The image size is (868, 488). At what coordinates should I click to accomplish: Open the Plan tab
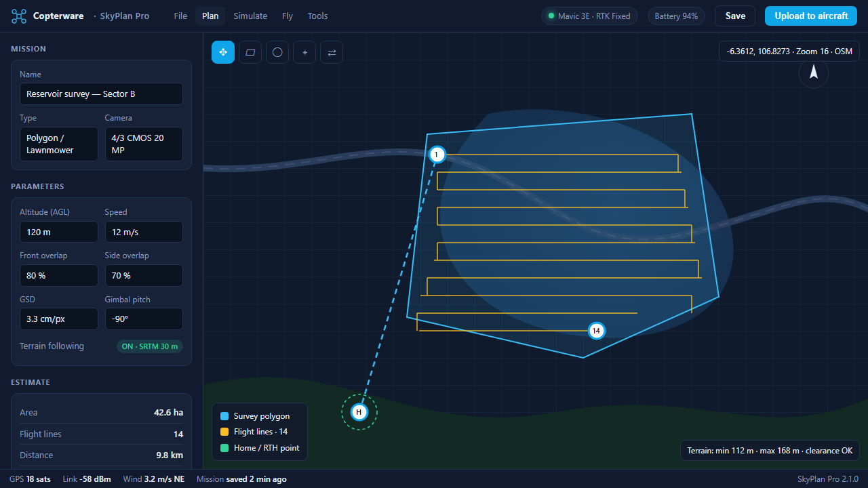click(x=210, y=16)
